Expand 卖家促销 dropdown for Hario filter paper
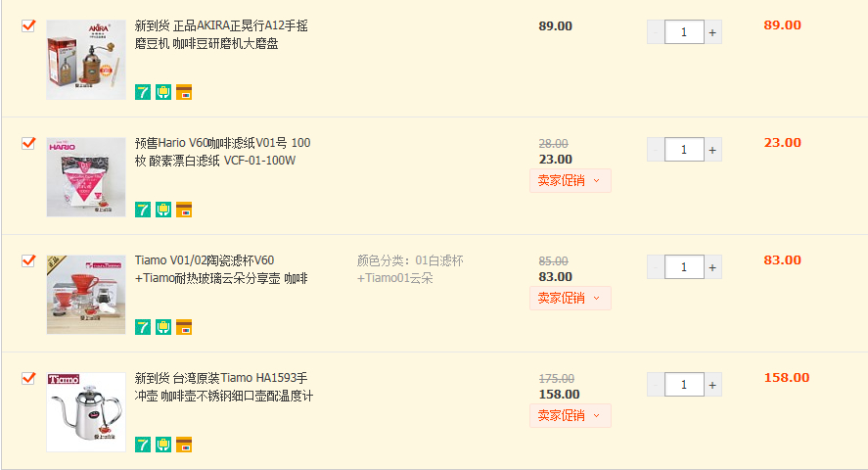 [570, 180]
